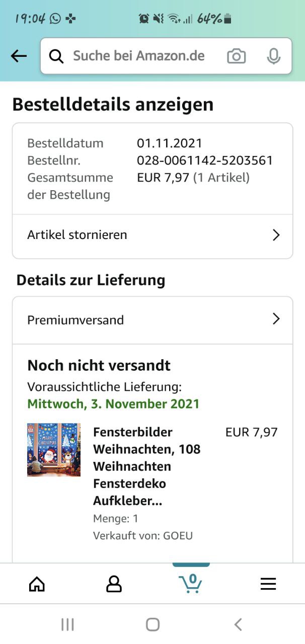The image size is (305, 644).
Task: Open the Fensterbilder Weihnachten product title link
Action: pyautogui.click(x=147, y=466)
